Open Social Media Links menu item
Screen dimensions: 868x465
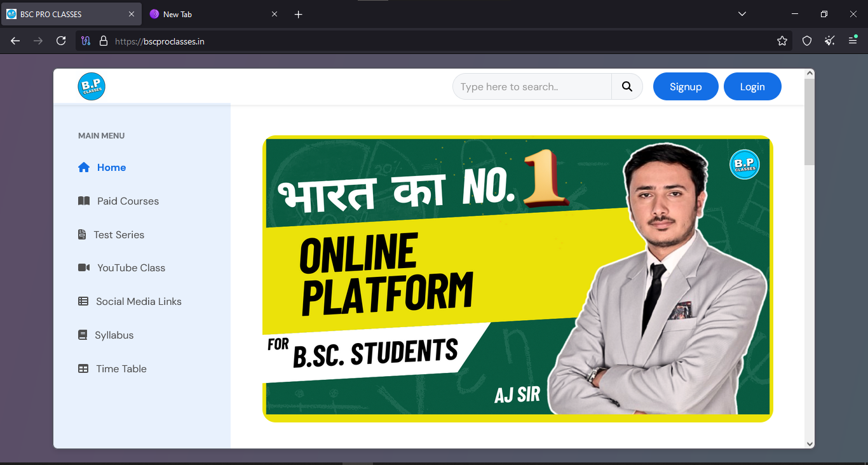(130, 301)
